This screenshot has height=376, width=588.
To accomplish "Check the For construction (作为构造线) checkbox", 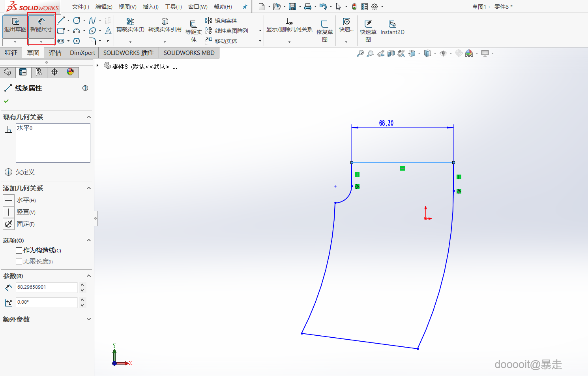I will pyautogui.click(x=19, y=250).
